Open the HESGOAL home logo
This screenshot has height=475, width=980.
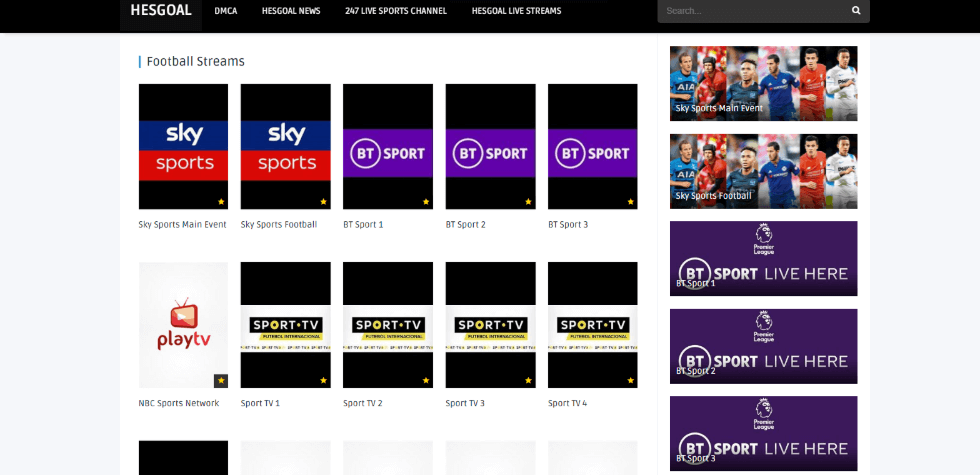(x=161, y=11)
